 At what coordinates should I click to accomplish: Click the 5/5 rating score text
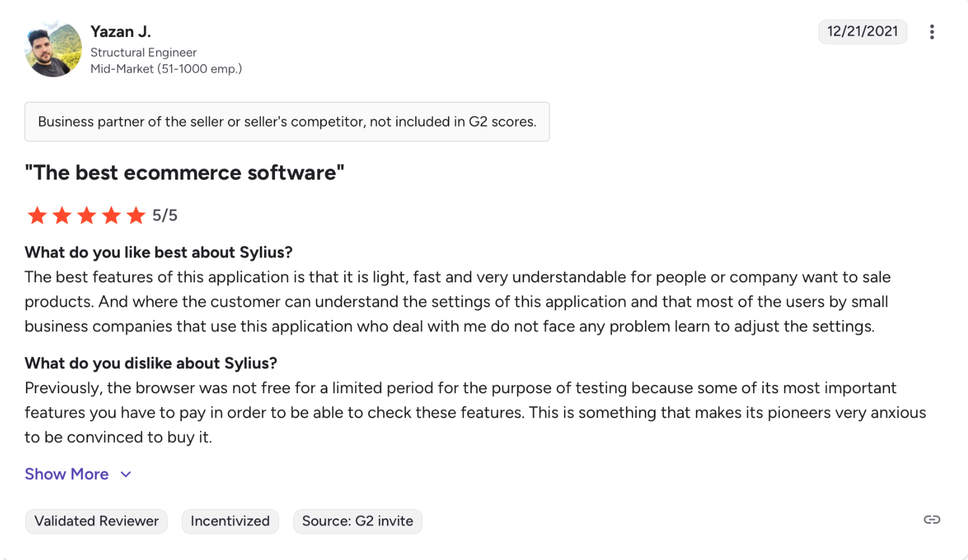click(165, 215)
